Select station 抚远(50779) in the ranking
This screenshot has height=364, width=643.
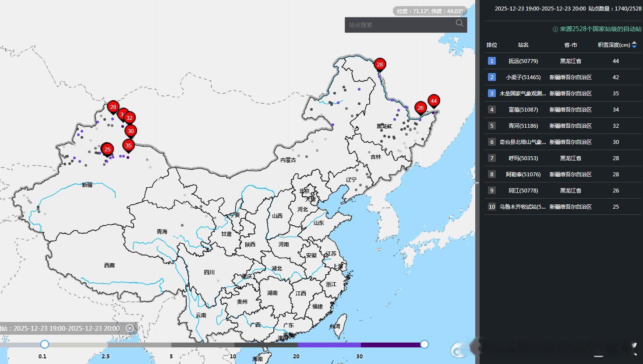(x=523, y=61)
